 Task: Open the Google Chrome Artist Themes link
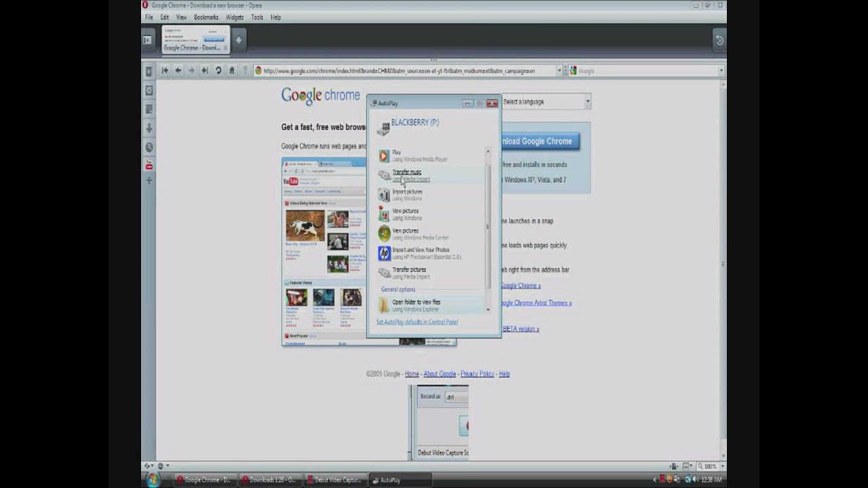pos(536,303)
